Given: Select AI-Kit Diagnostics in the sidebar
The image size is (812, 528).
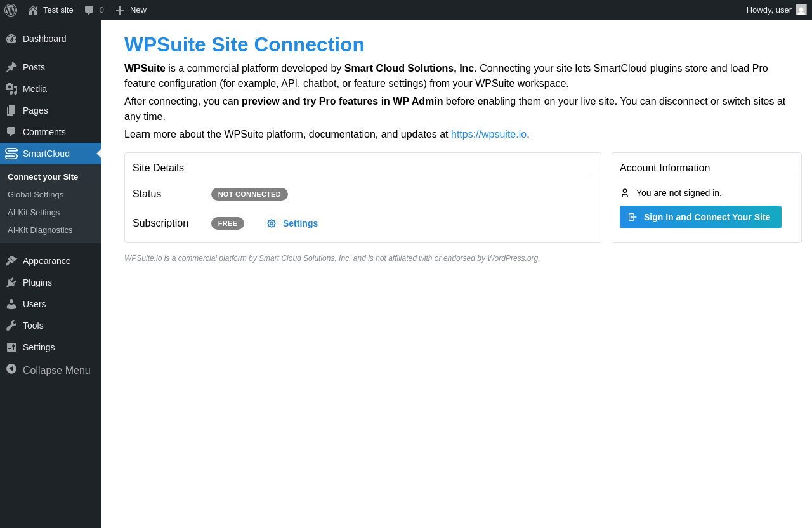Looking at the screenshot, I should click(x=40, y=230).
